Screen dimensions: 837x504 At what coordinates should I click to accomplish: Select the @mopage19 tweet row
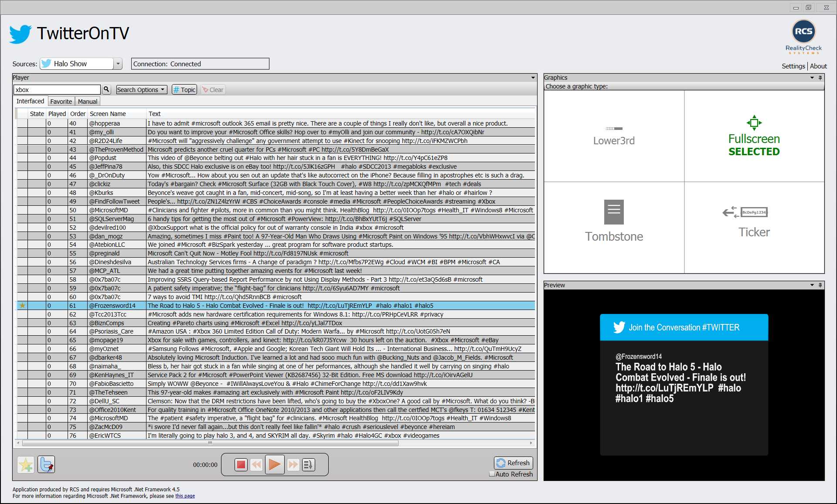click(x=276, y=340)
